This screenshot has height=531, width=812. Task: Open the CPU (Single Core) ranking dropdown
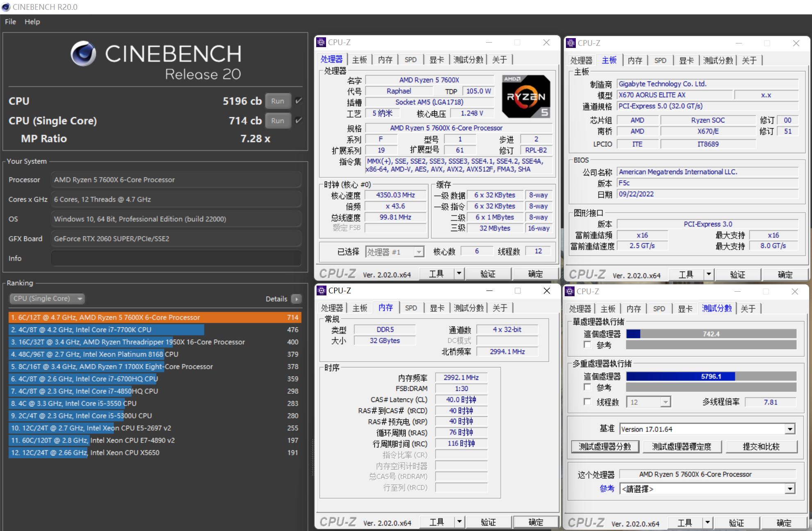pos(47,299)
